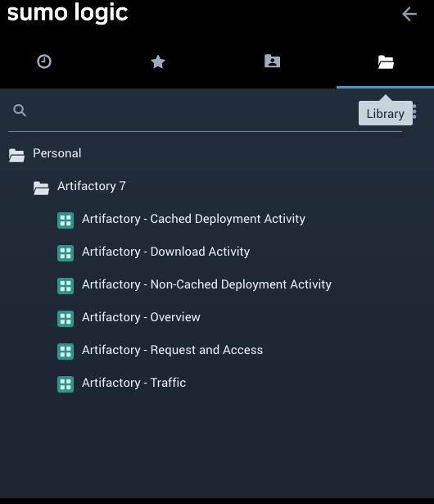
Task: Open the Artifactory - Overview dashboard
Action: (141, 317)
